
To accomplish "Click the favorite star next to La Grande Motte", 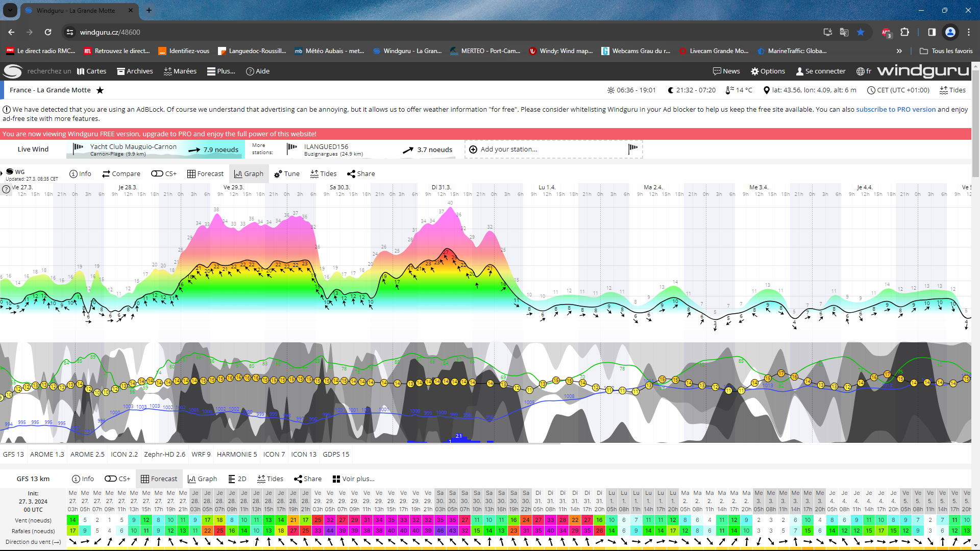I will [x=100, y=90].
